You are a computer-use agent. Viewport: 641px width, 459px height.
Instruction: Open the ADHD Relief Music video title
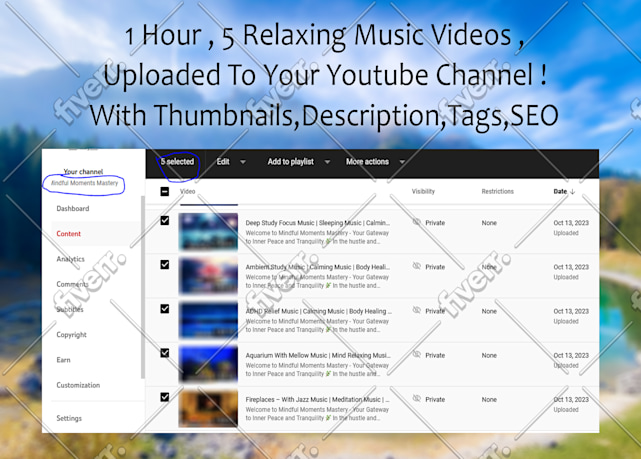318,311
